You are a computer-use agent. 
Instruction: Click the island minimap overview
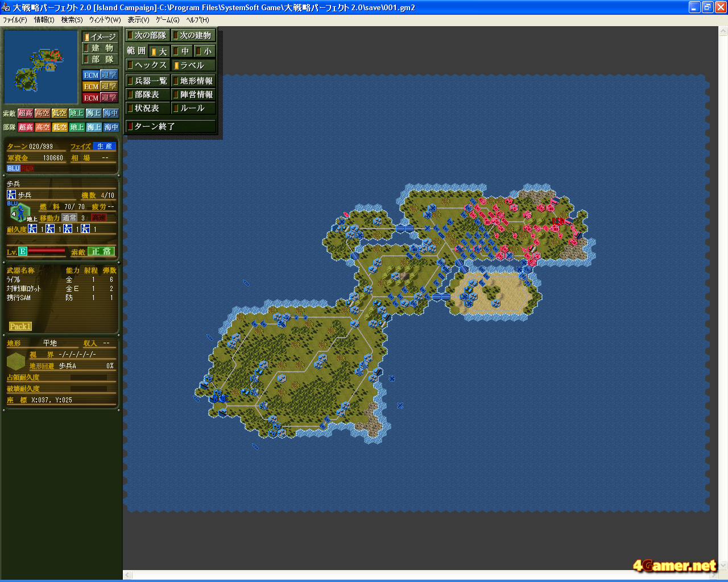click(x=41, y=67)
